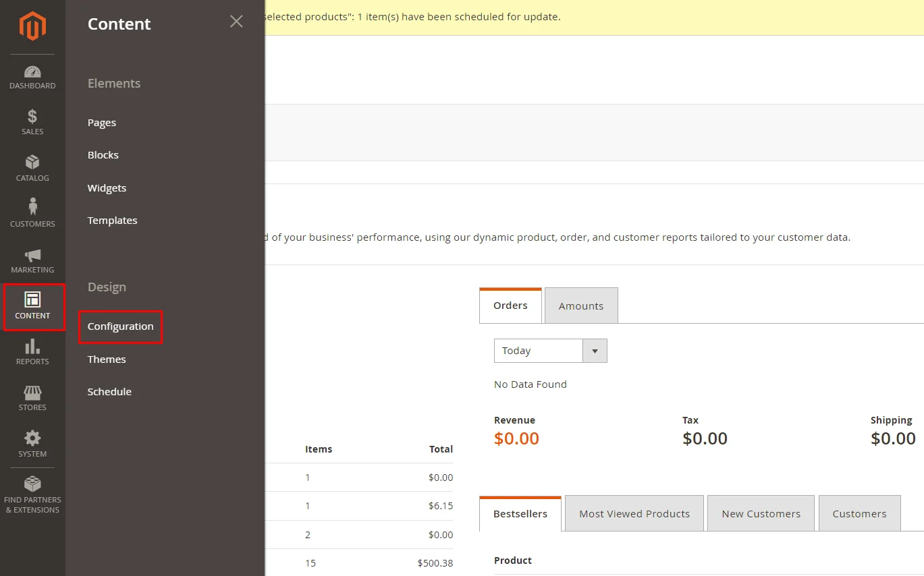924x576 pixels.
Task: Open the Themes menu entry
Action: pos(106,359)
